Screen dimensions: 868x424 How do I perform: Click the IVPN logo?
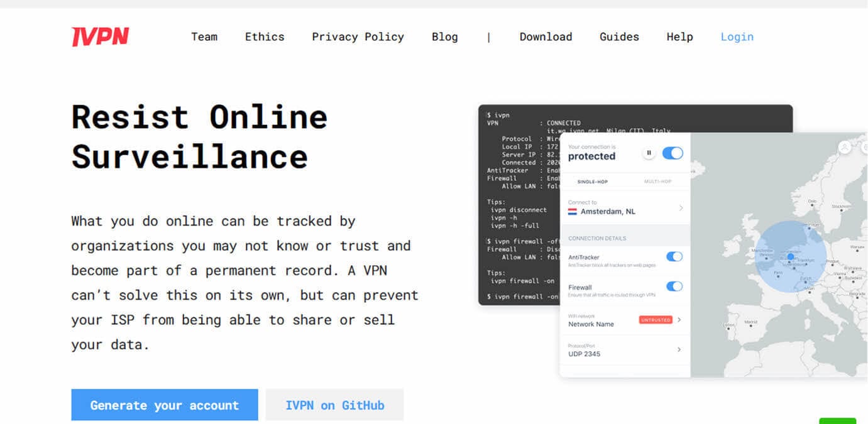point(101,37)
